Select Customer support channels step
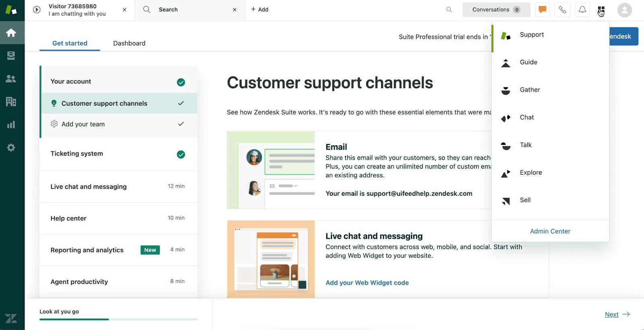644x330 pixels. [120, 103]
